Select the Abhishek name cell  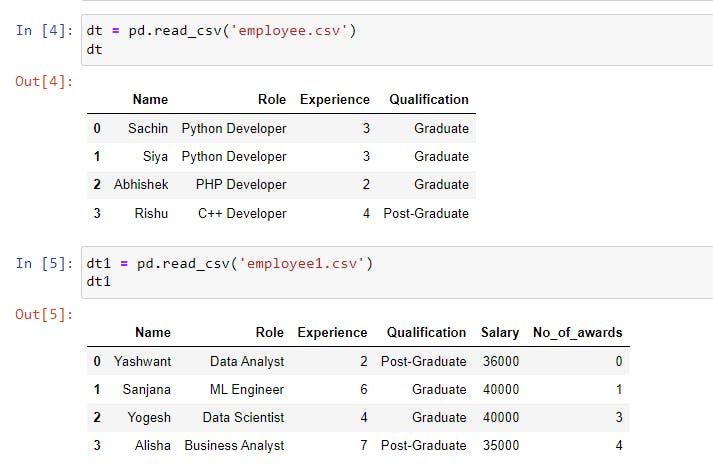[141, 185]
